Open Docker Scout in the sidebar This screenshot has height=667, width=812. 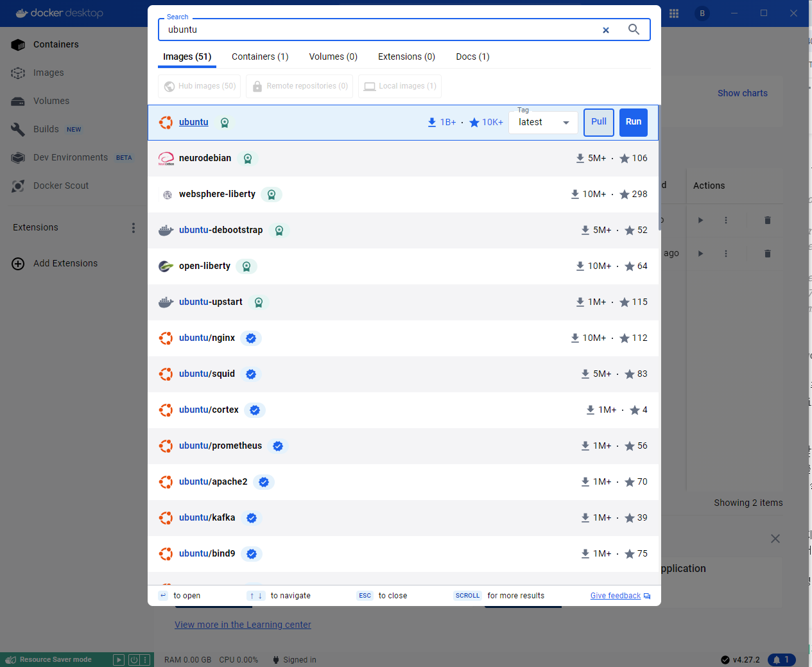pos(61,186)
